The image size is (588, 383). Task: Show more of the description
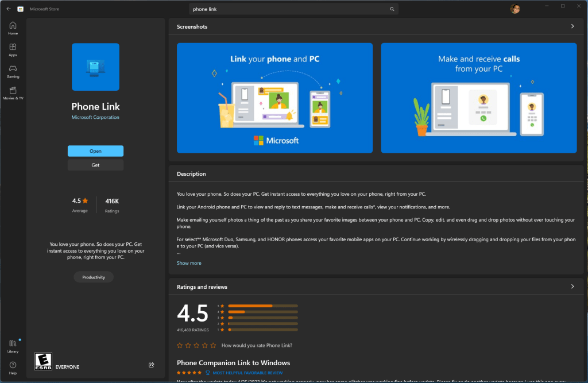click(189, 263)
